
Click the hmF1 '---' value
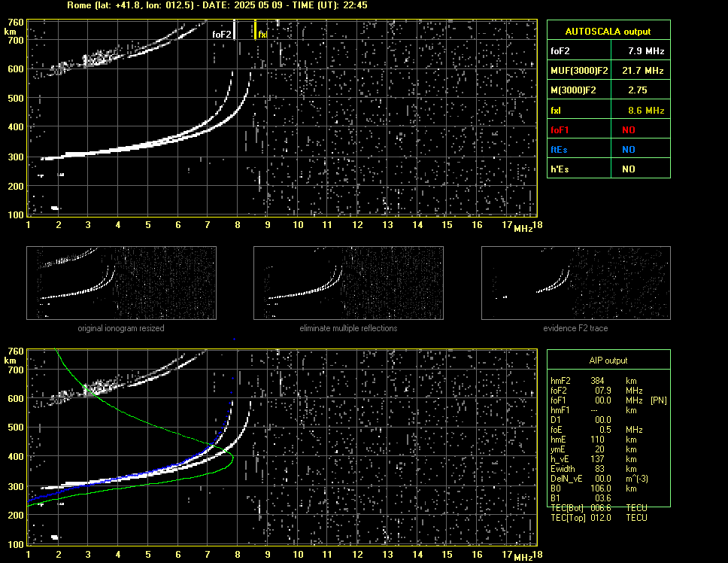coord(594,410)
